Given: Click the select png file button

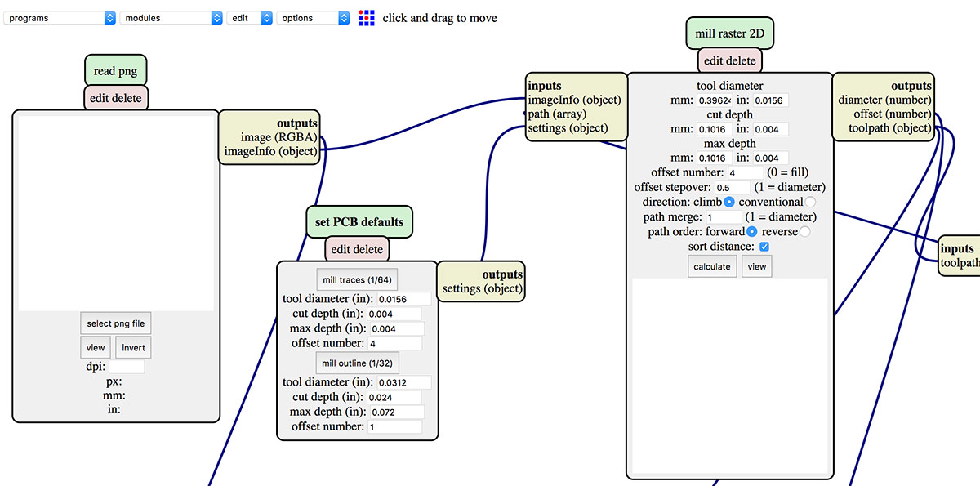Looking at the screenshot, I should click(115, 323).
